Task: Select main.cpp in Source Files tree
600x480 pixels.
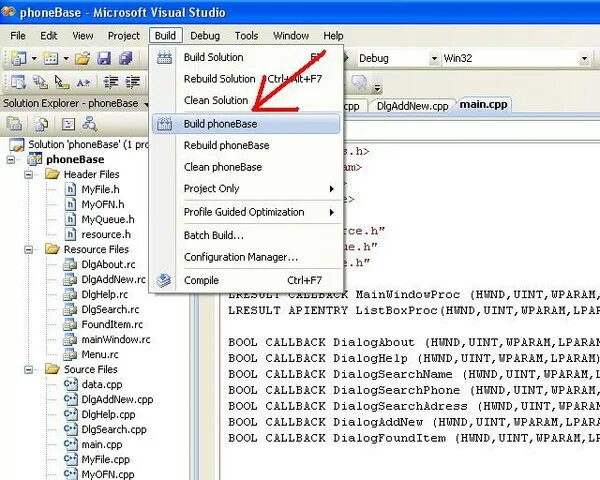Action: coord(102,444)
